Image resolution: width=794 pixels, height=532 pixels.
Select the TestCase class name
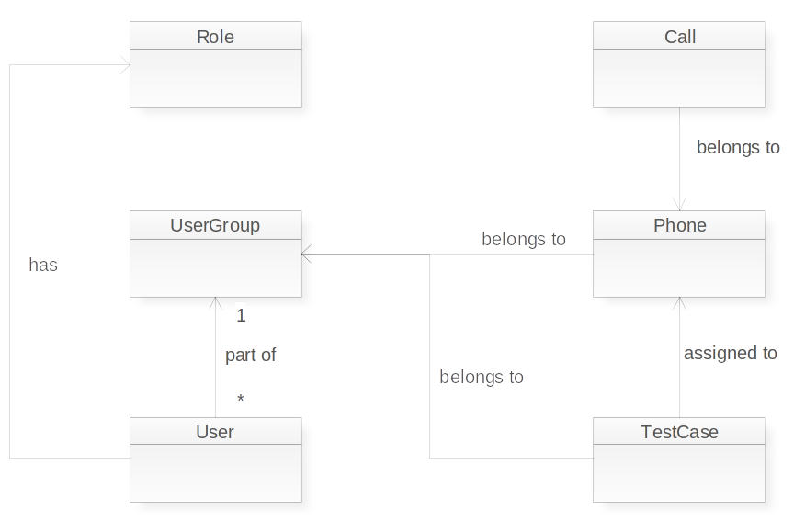pyautogui.click(x=679, y=432)
